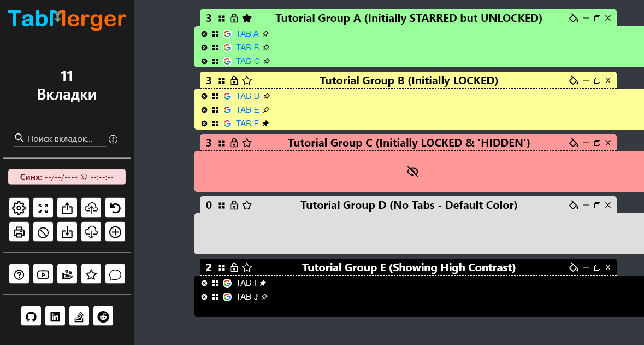
Task: Open the help question mark icon
Action: click(19, 274)
